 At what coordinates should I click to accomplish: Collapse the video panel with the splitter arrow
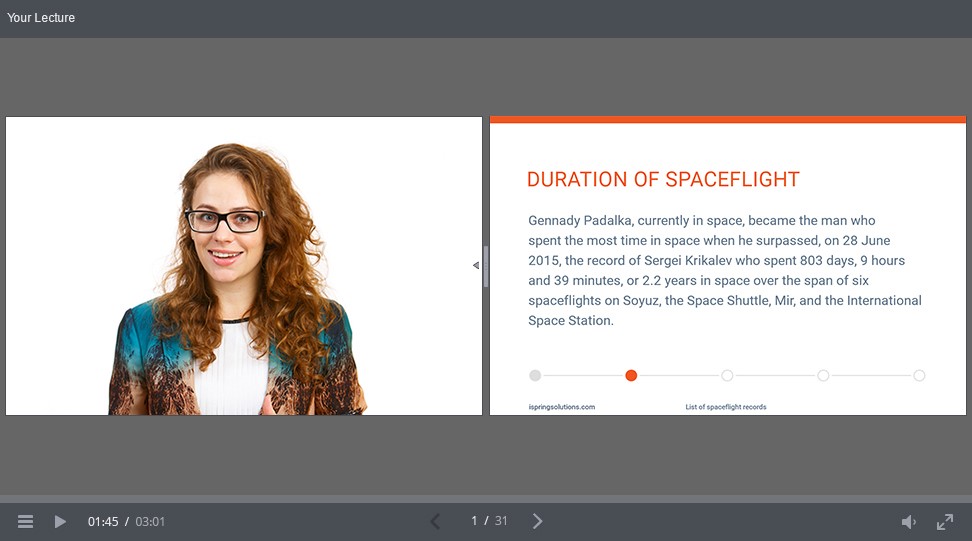tap(476, 265)
